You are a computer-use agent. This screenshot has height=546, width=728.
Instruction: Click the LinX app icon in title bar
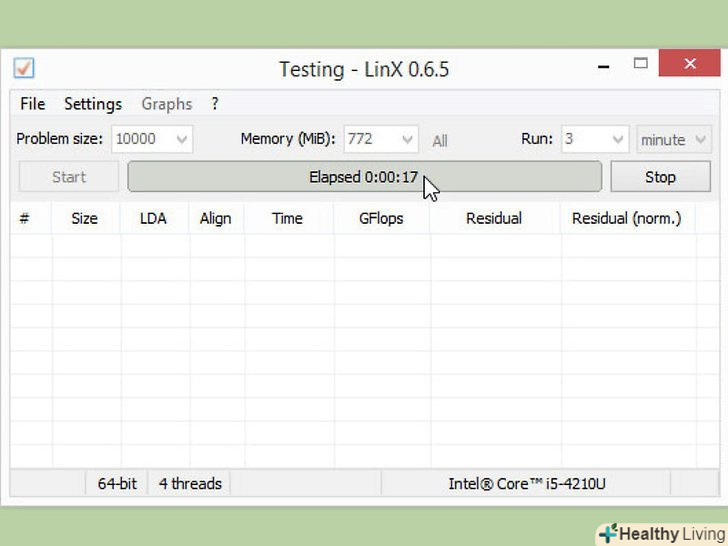coord(24,68)
